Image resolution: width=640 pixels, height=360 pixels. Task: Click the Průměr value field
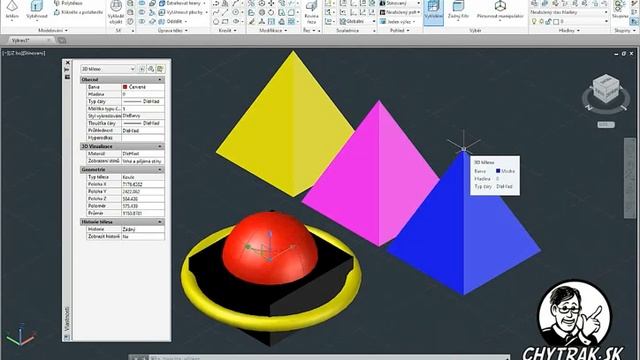143,213
